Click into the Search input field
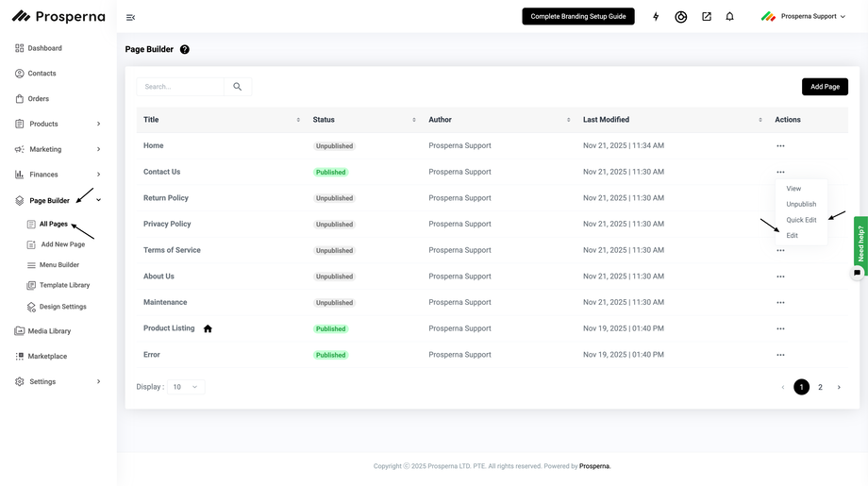 coord(181,87)
